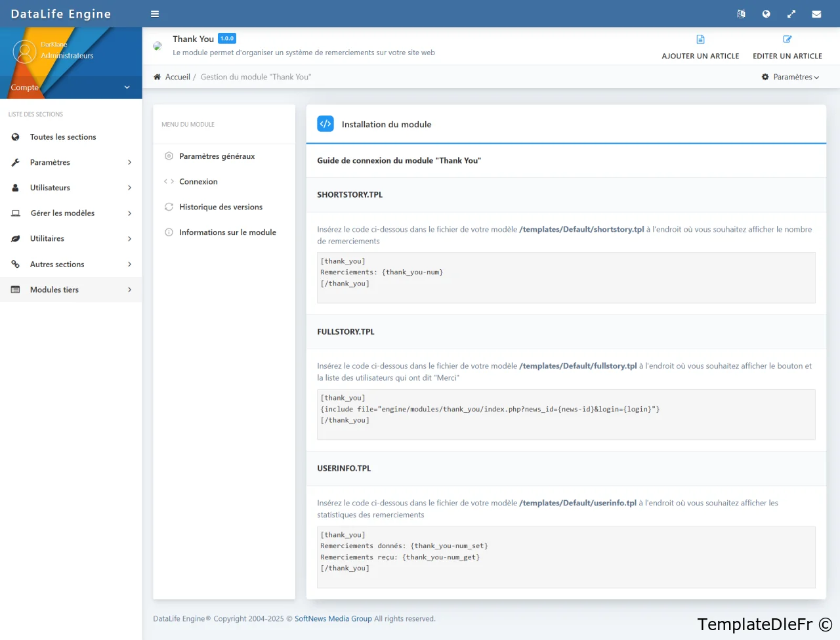Click the Editer un article pencil icon
840x640 pixels.
(787, 39)
